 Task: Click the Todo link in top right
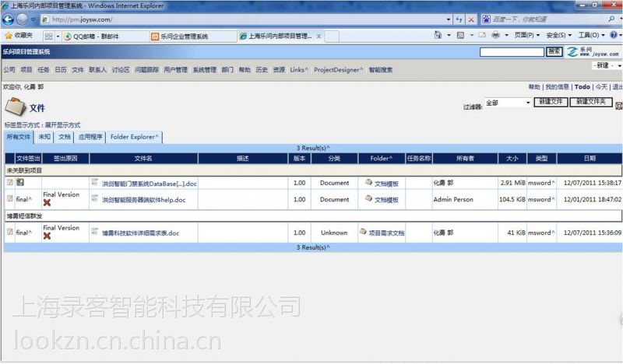582,87
